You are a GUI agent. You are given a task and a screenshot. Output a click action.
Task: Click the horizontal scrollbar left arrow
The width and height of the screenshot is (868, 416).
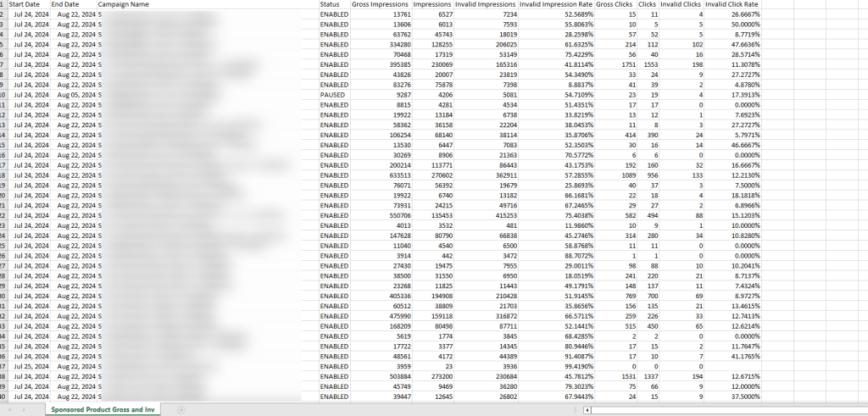tap(587, 410)
